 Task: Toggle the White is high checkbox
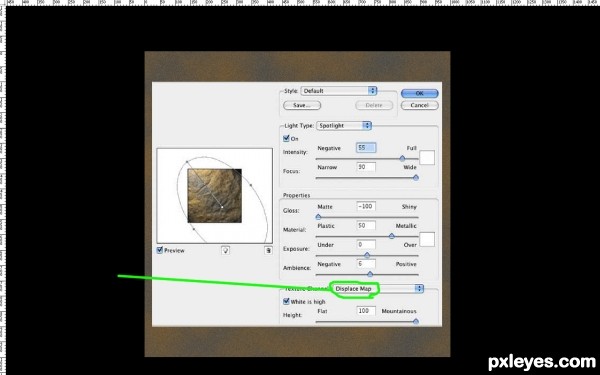coord(286,302)
